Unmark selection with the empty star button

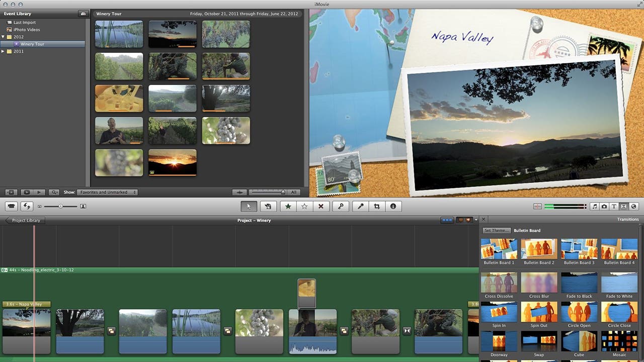pyautogui.click(x=304, y=206)
